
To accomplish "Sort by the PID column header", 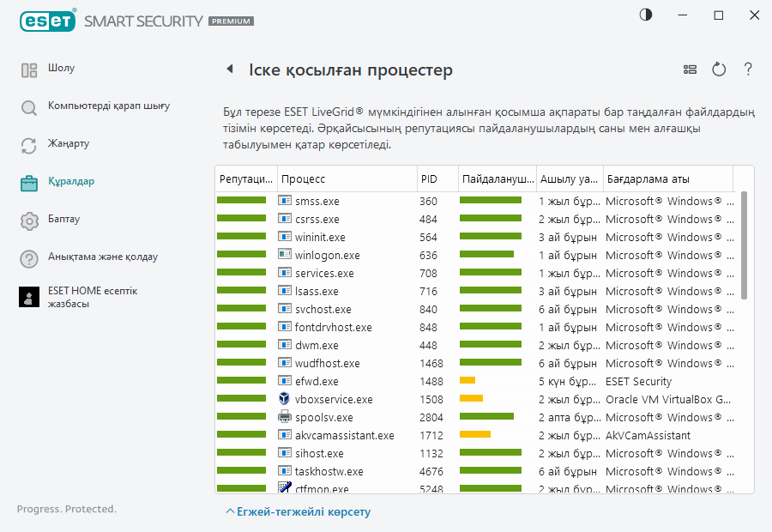I will (429, 179).
